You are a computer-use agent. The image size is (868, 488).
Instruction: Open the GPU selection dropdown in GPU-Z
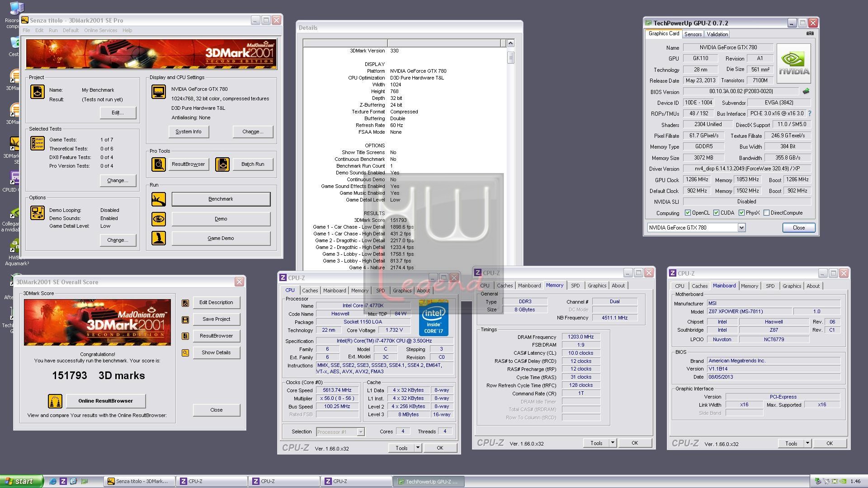pos(741,228)
